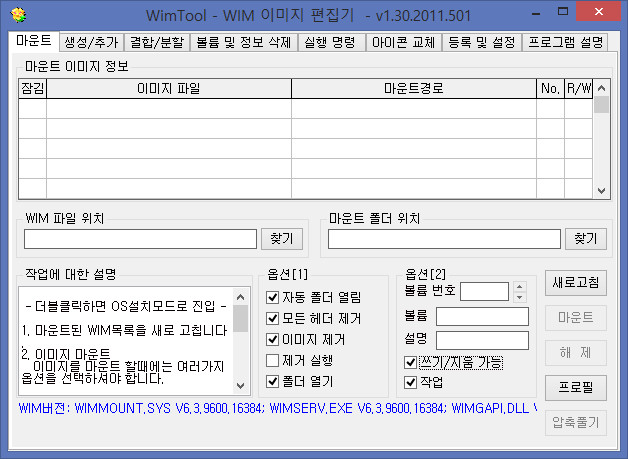Click the 해 제 button
Image resolution: width=628 pixels, height=459 pixels.
click(x=576, y=353)
